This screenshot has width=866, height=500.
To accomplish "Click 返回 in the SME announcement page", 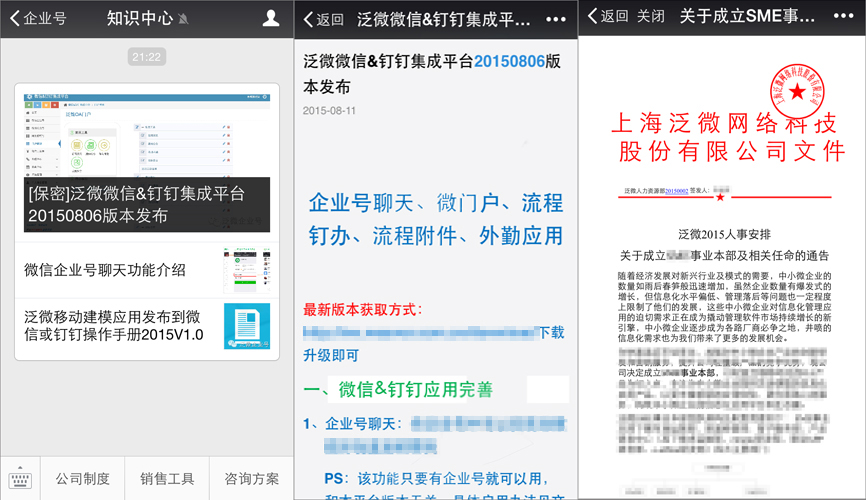I will 608,16.
